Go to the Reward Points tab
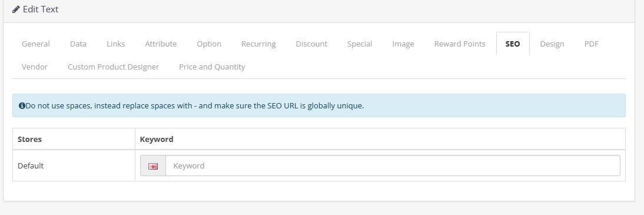Image resolution: width=644 pixels, height=215 pixels. (460, 44)
